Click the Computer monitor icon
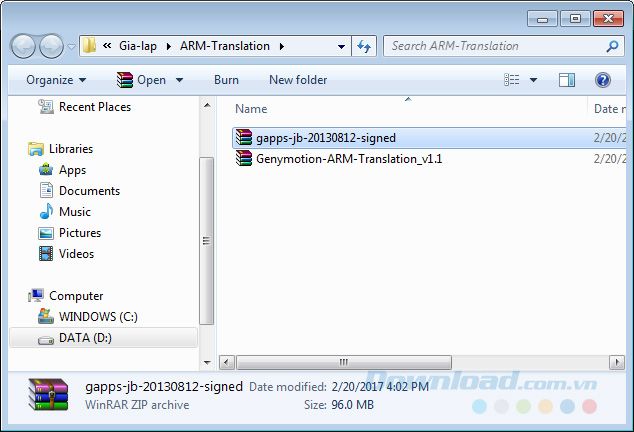Screen dimensions: 634x432 click(x=36, y=296)
